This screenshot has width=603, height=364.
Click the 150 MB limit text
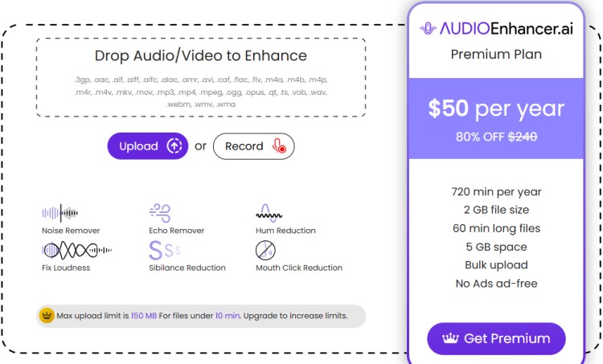(144, 316)
